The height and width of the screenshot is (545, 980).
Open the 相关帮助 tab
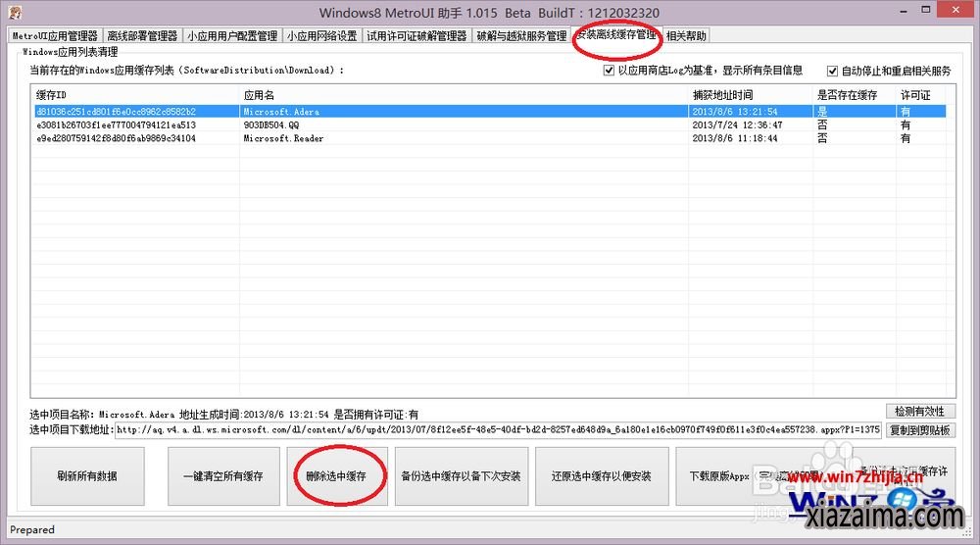tap(686, 36)
